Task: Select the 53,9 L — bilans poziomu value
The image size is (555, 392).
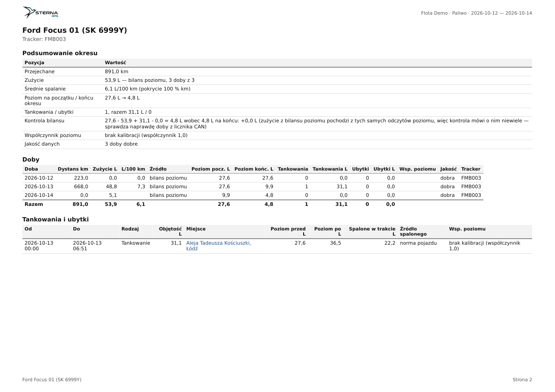Action: pyautogui.click(x=150, y=80)
